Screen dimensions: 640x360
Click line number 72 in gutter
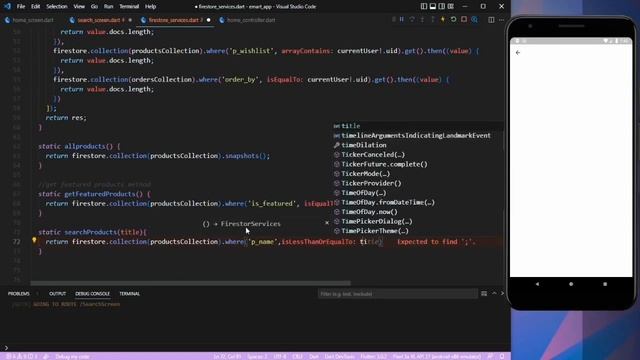pyautogui.click(x=16, y=242)
